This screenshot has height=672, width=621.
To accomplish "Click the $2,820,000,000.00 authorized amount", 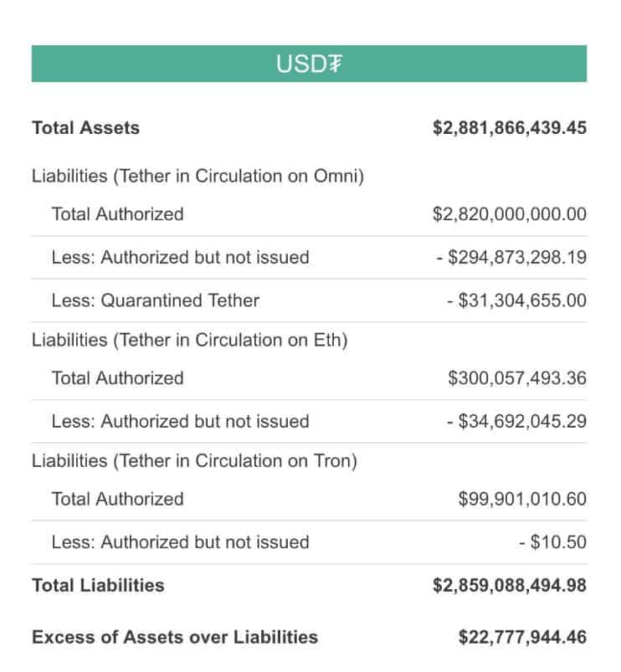I will [x=509, y=214].
